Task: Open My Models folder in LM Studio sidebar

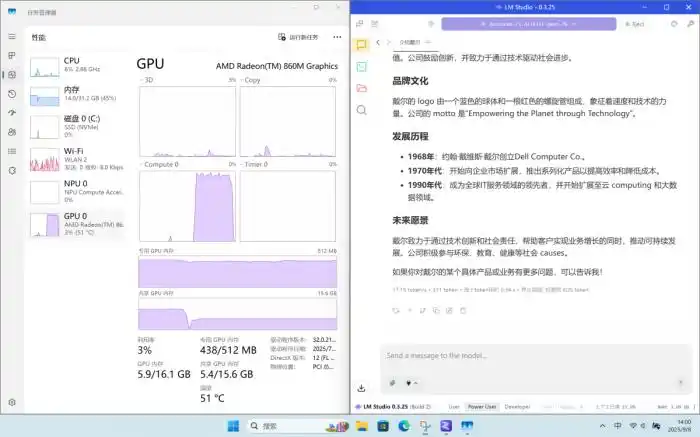Action: tap(362, 88)
